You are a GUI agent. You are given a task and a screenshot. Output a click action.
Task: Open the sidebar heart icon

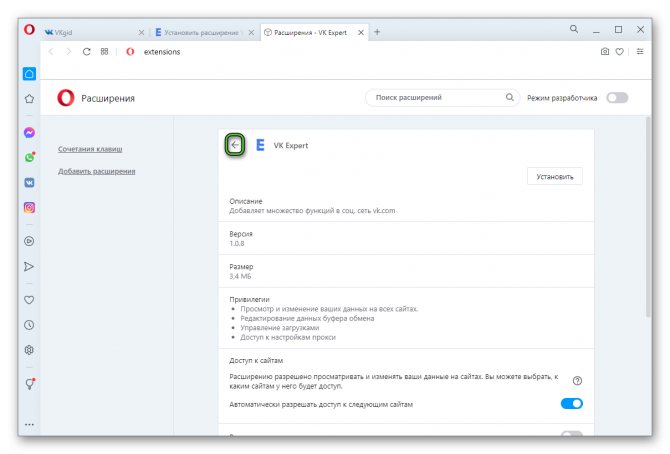click(29, 300)
